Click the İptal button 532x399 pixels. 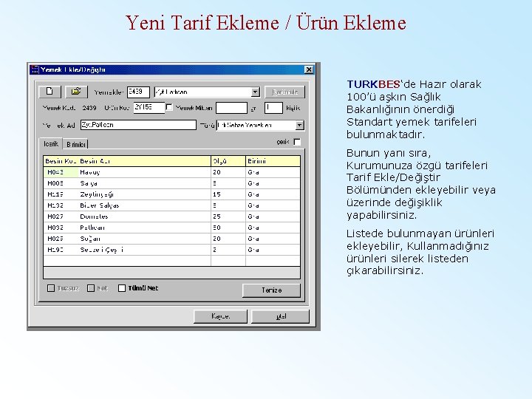coord(280,316)
